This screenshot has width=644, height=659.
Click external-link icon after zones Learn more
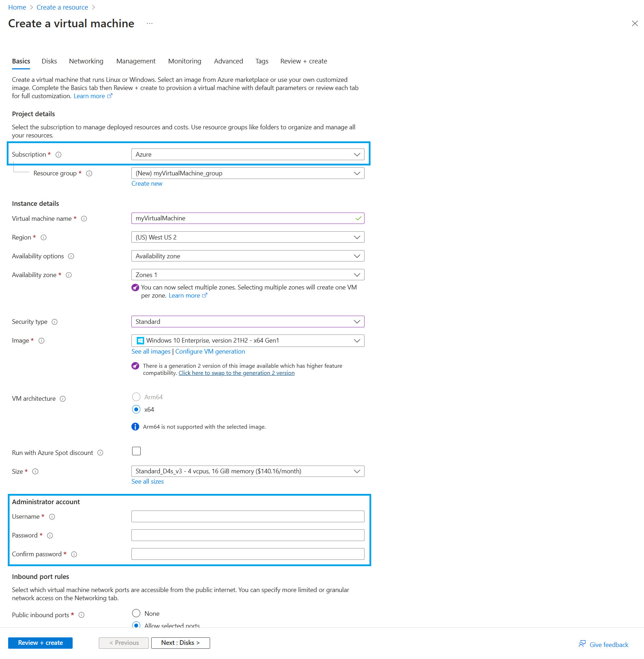tap(205, 295)
